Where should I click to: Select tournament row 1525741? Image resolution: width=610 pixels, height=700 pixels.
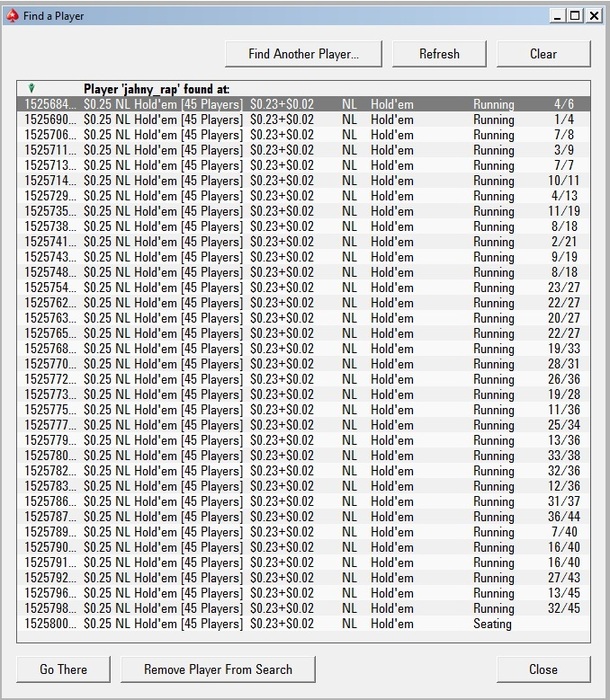(x=304, y=242)
